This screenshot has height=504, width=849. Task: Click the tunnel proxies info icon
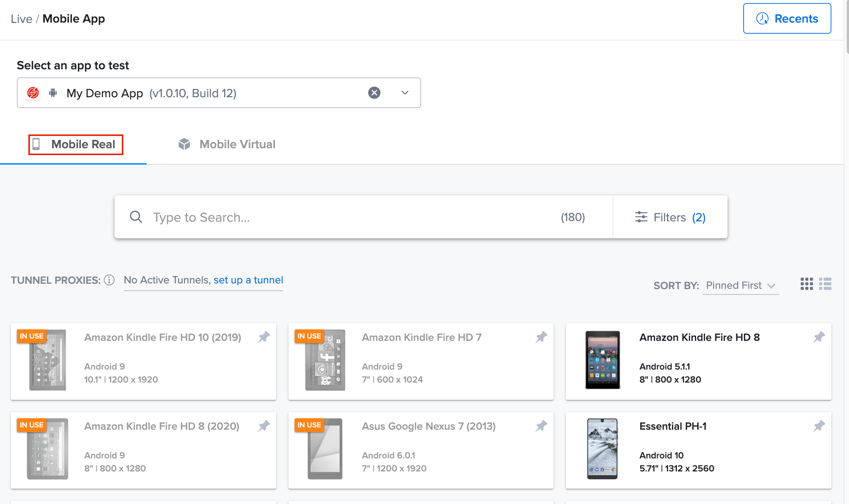109,280
